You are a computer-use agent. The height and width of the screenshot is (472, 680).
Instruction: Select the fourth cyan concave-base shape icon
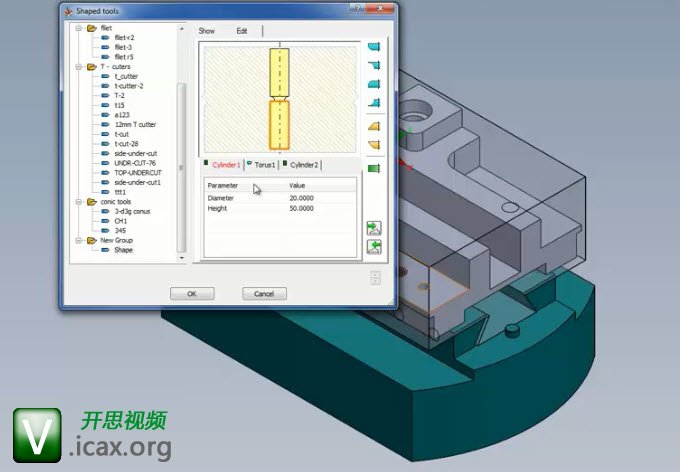coord(374,103)
